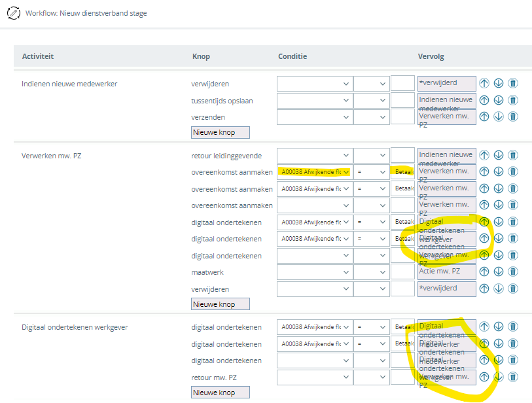This screenshot has height=403, width=532.
Task: Click the Digitaal ondertekenen werkgever activity name
Action: click(75, 327)
